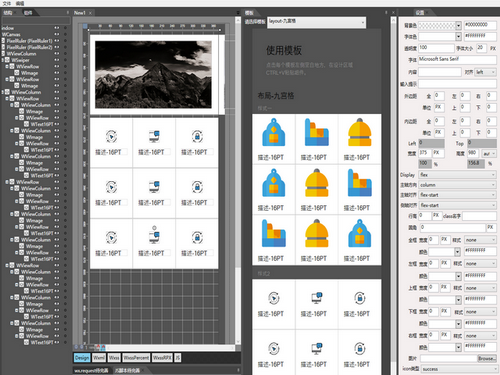Screen dimensions: 500x375
Task: Click the first blue armchair icon in template
Action: pyautogui.click(x=317, y=132)
